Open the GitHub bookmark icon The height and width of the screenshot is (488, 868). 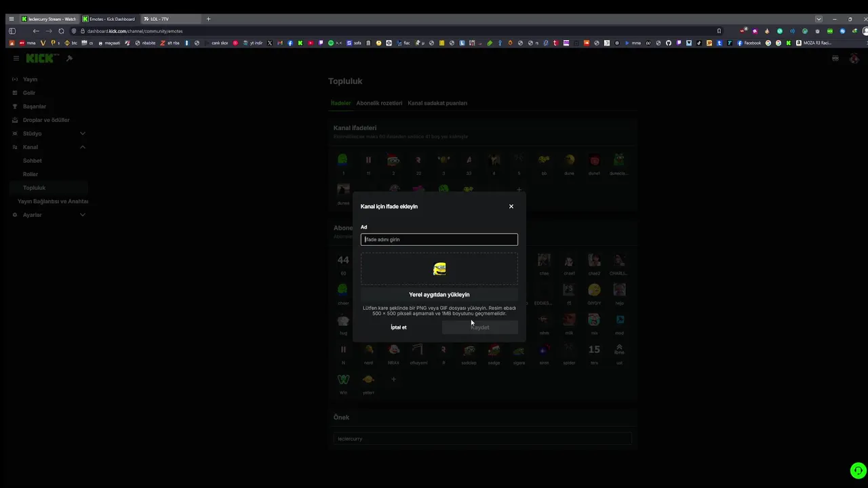(669, 43)
